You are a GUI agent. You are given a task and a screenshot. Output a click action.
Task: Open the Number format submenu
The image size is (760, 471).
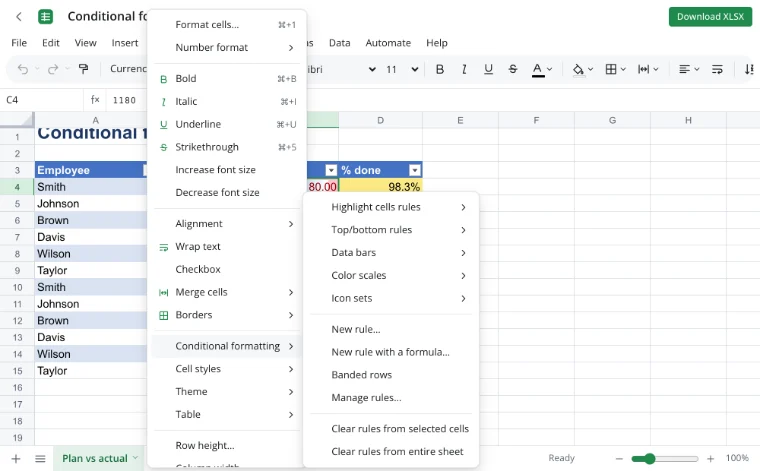tap(227, 47)
